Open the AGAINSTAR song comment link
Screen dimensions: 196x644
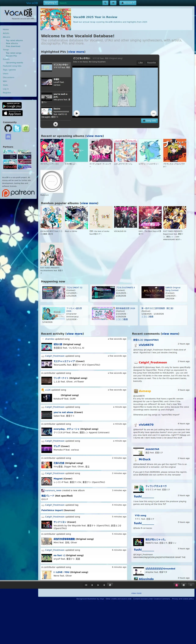[152, 449]
